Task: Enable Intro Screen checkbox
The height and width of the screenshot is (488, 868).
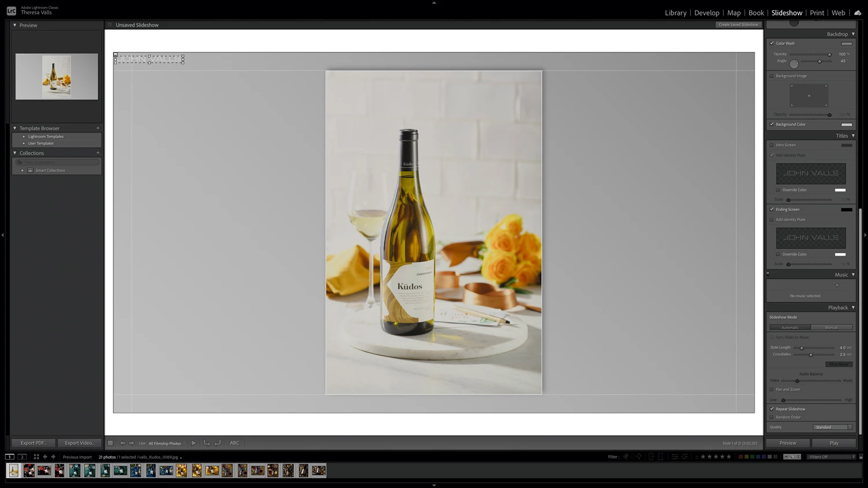Action: point(772,145)
